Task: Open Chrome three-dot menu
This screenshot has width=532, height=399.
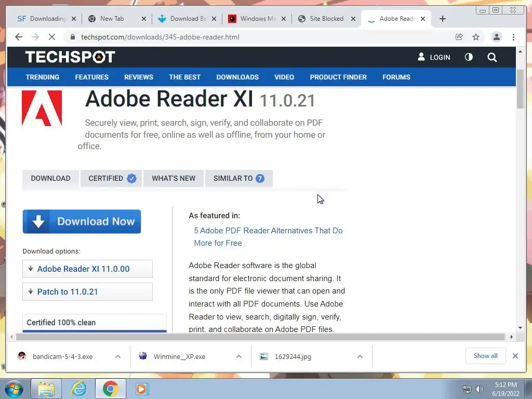Action: tap(513, 37)
